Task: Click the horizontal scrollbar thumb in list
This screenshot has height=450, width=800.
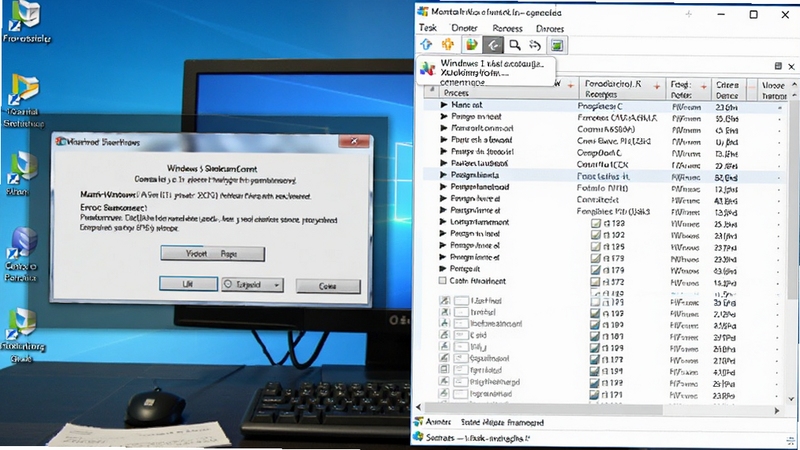Action: pyautogui.click(x=543, y=409)
